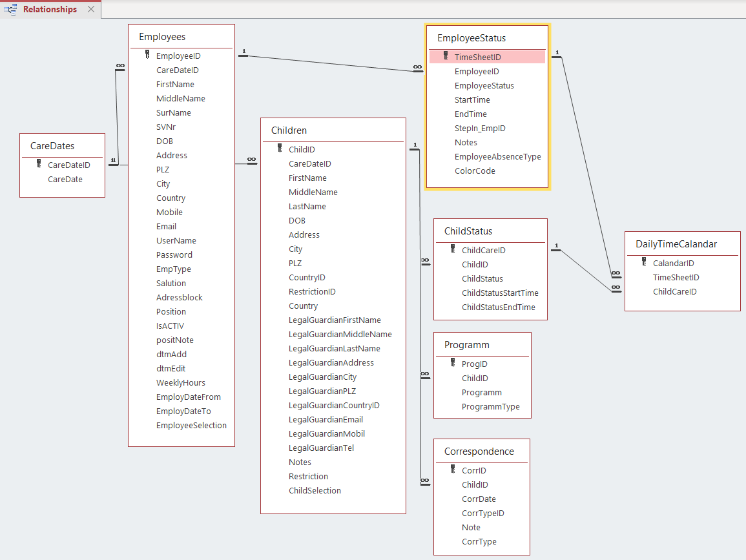
Task: Select TimeSheetID field in DailyTimeCalandar
Action: [x=676, y=277]
